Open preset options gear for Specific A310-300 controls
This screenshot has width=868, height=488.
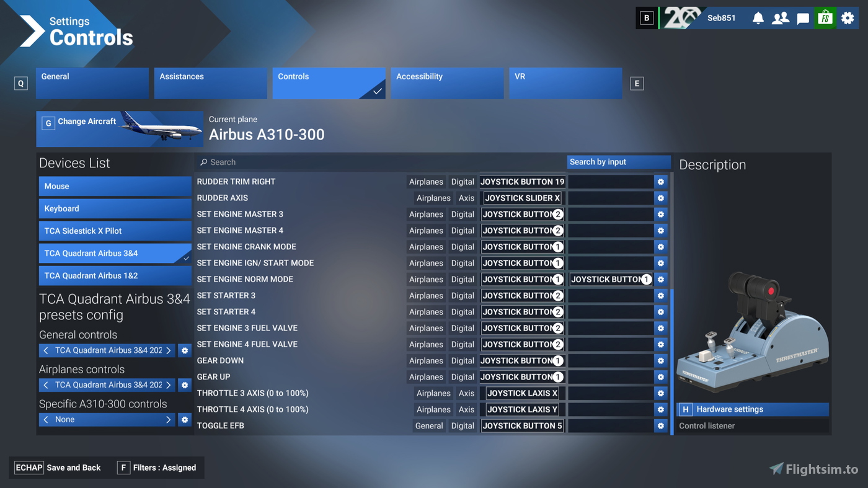(x=184, y=419)
